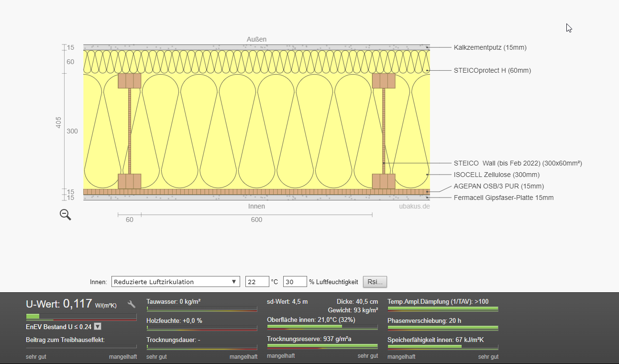Open the EnEV Bestand requirement dropdown arrow
Viewport: 619px width, 364px height.
point(98,327)
